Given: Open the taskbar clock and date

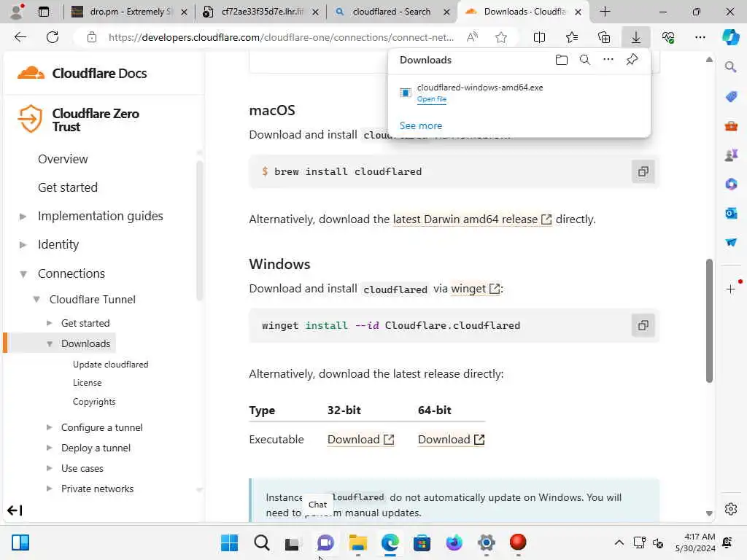Looking at the screenshot, I should (695, 542).
